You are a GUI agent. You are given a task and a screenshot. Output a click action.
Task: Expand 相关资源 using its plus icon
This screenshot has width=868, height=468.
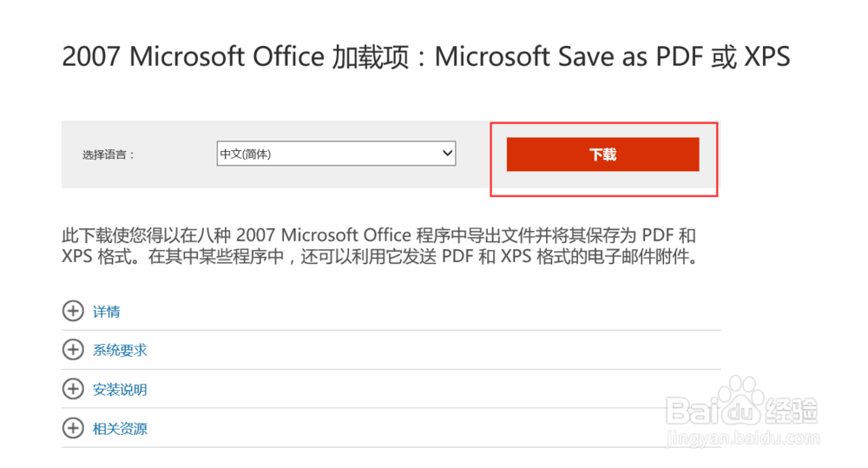[x=73, y=428]
